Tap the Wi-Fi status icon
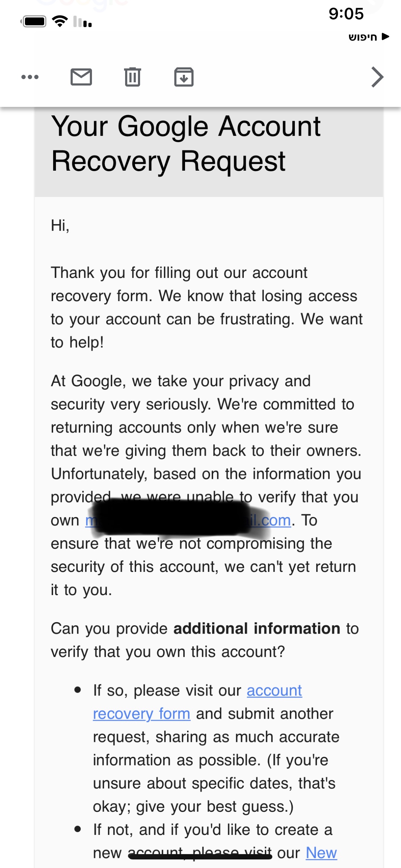Screen dimensions: 401x868 tap(60, 22)
